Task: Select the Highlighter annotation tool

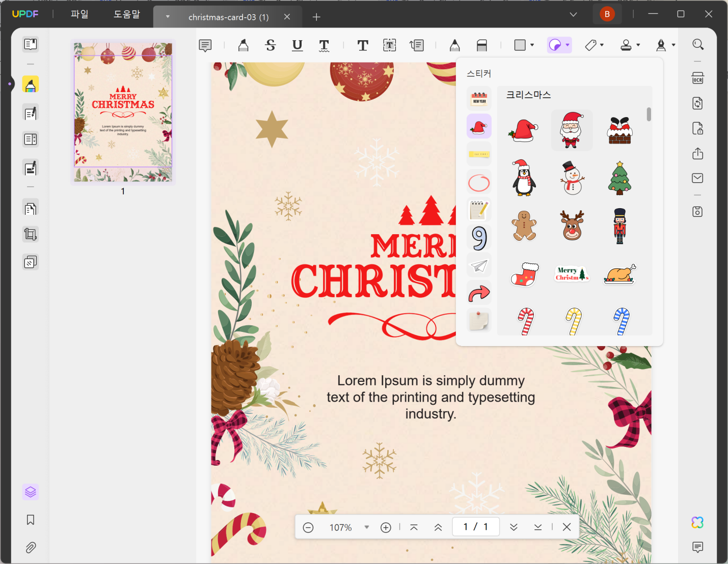Action: (243, 45)
